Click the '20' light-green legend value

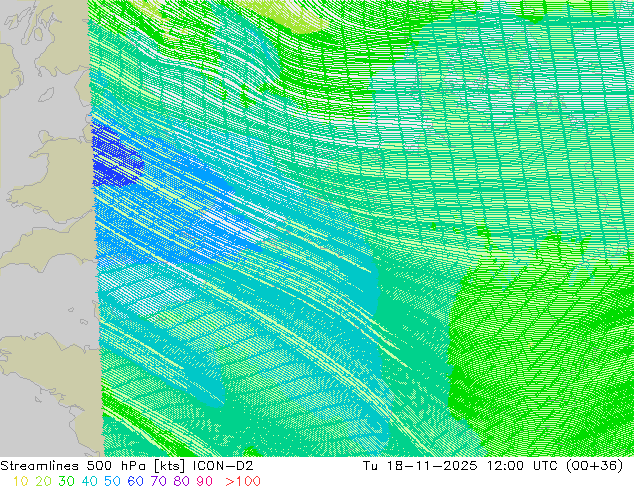click(43, 481)
